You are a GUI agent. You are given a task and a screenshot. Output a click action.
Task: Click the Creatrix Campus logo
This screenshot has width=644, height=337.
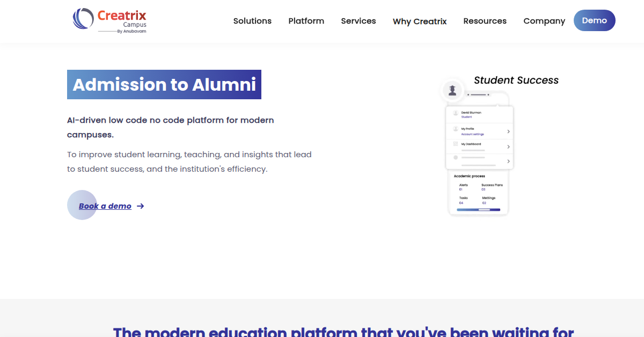coord(109,20)
